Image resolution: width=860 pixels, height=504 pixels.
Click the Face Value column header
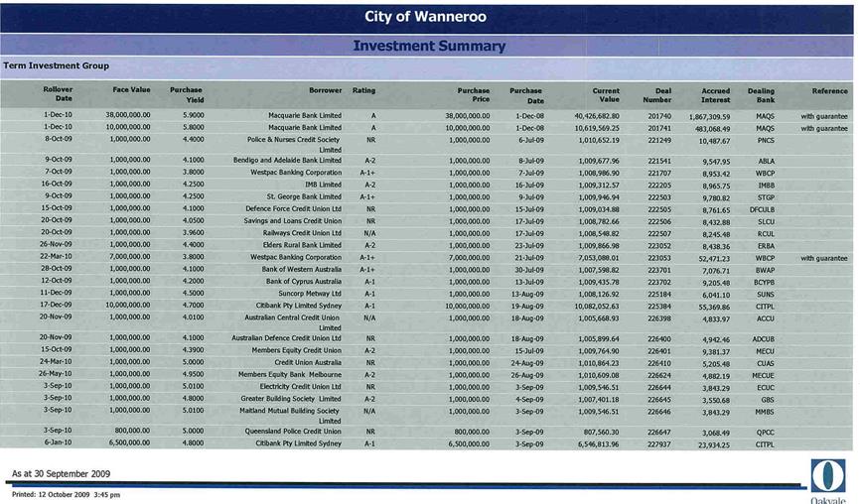[131, 90]
